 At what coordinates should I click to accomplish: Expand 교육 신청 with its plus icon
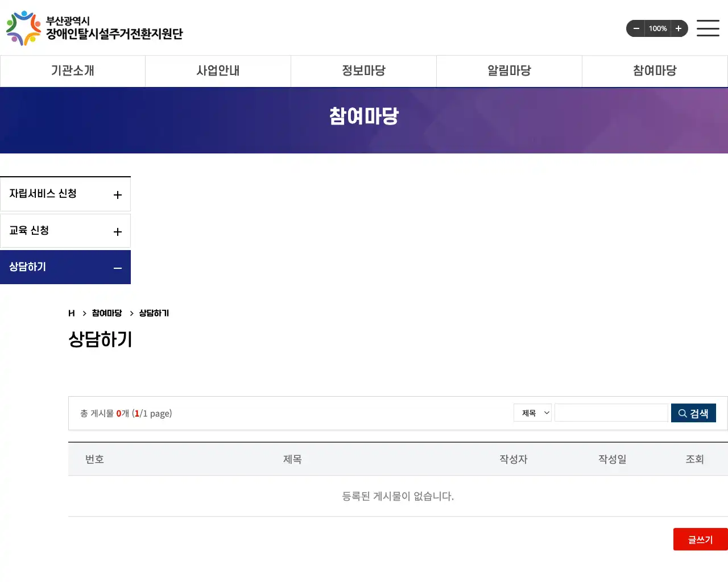click(118, 232)
